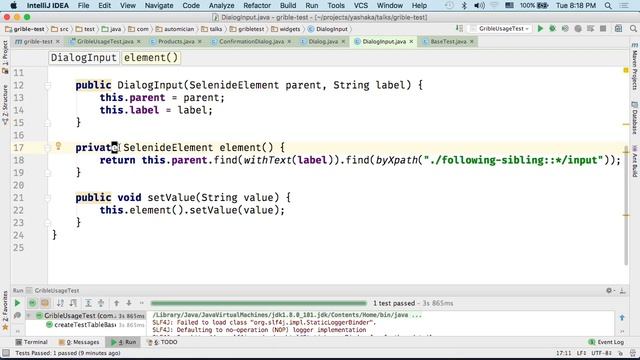The height and width of the screenshot is (360, 640).
Task: Collapse all test results
Action: pos(101,303)
